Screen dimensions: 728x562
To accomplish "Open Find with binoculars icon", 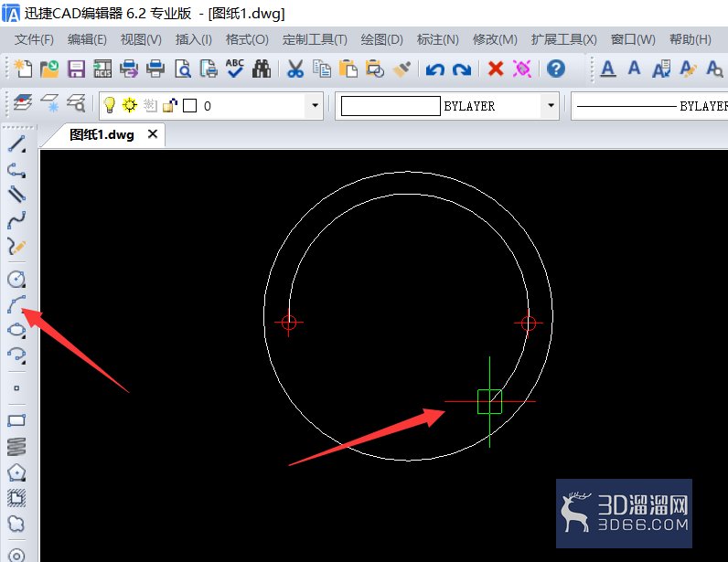I will pyautogui.click(x=262, y=69).
